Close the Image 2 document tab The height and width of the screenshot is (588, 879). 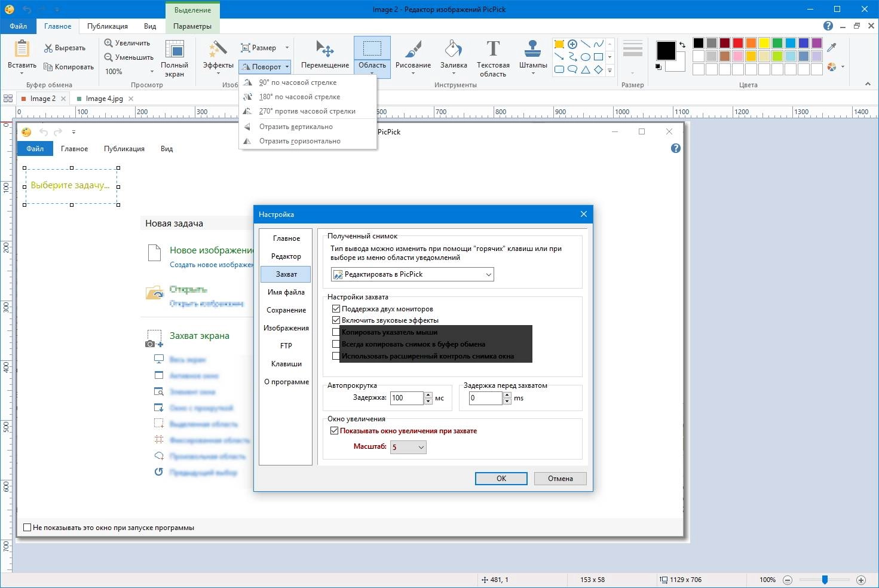(63, 99)
